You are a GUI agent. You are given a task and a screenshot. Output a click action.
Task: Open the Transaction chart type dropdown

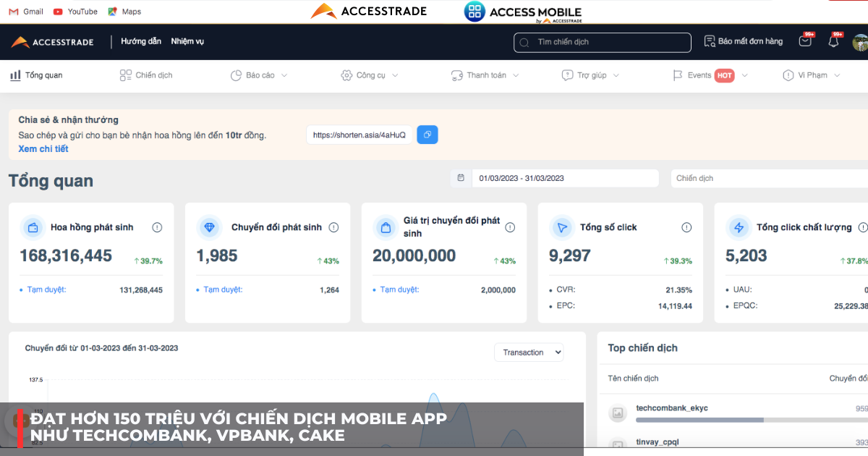pyautogui.click(x=529, y=352)
